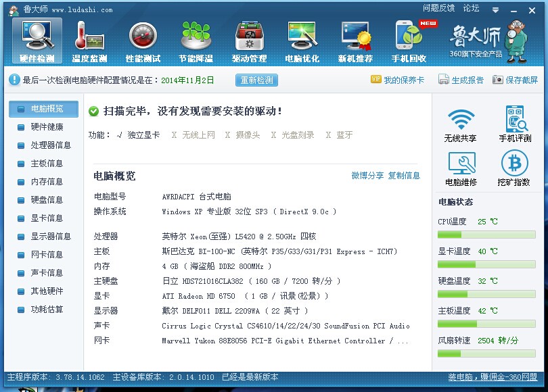Open the 装电脑,赚佣金-360网盟 link

(x=493, y=377)
